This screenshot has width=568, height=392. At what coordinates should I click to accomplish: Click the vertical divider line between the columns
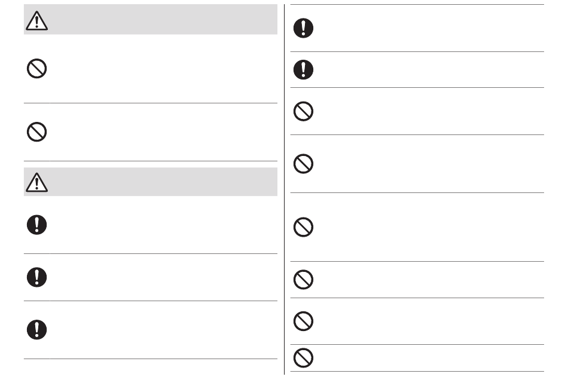point(285,189)
